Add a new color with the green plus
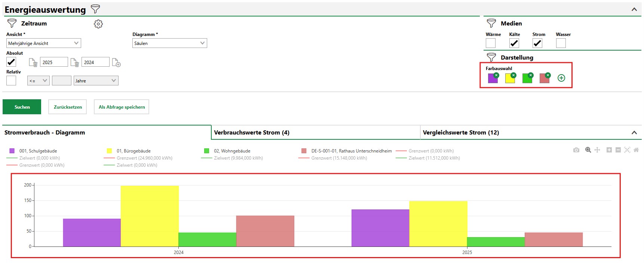 [x=561, y=78]
